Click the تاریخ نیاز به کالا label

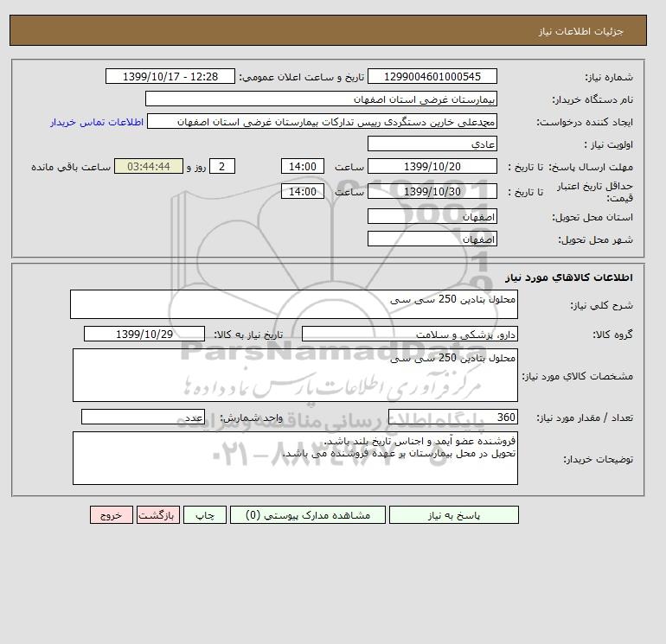248,335
